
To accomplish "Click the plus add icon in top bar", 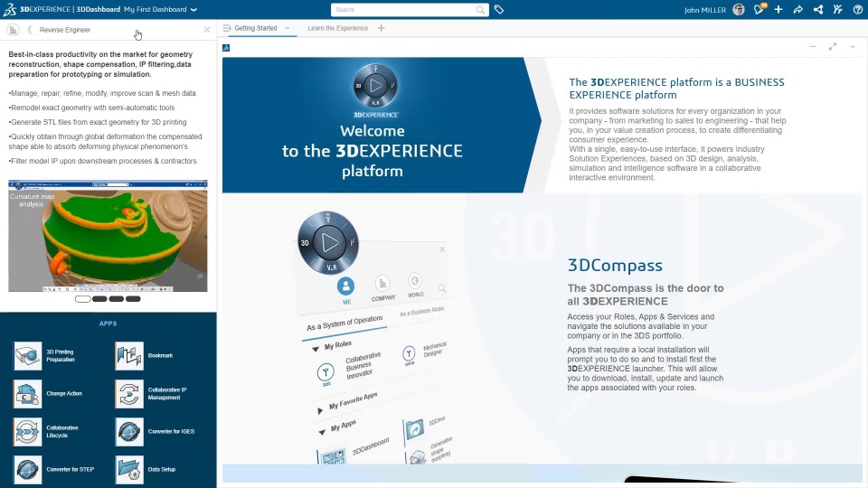I will coord(778,9).
